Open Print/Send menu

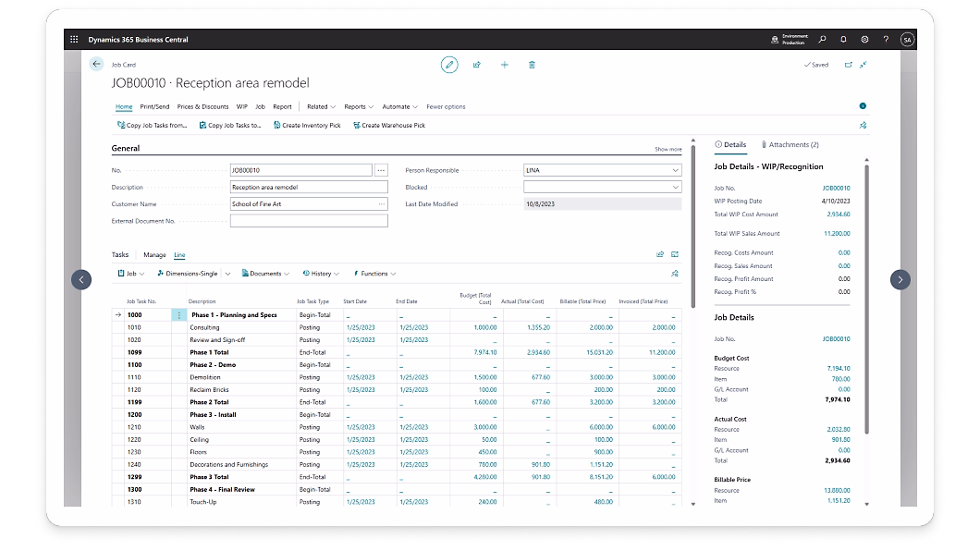[x=154, y=107]
